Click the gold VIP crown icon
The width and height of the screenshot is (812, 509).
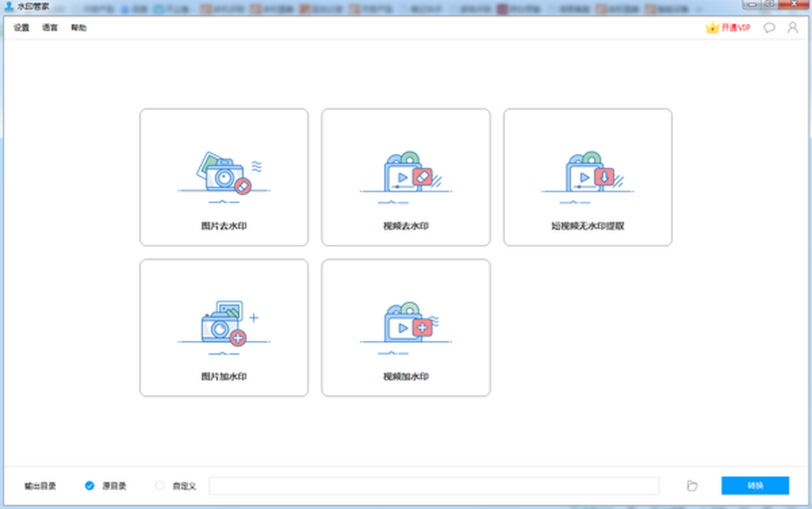tap(712, 28)
